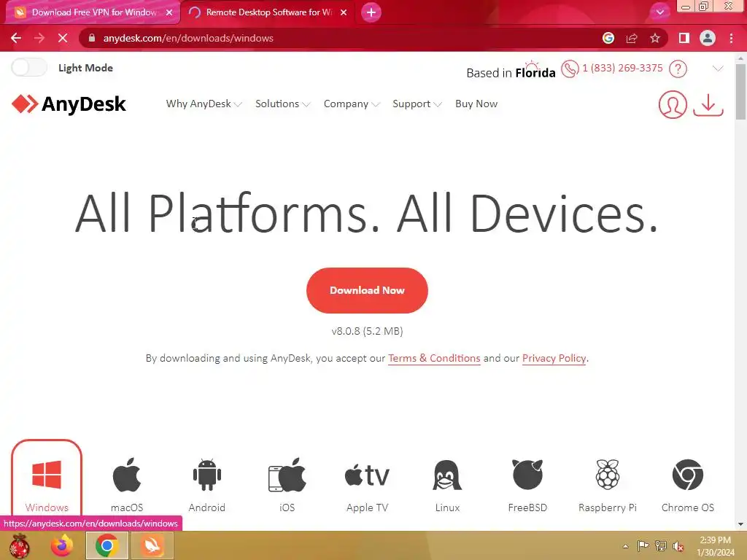Image resolution: width=747 pixels, height=560 pixels.
Task: Click the Start ornament button
Action: [20, 545]
